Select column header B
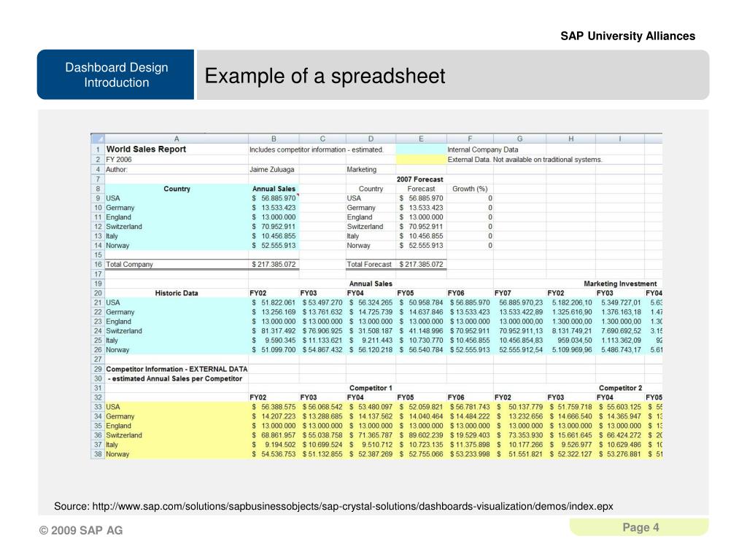 click(274, 139)
